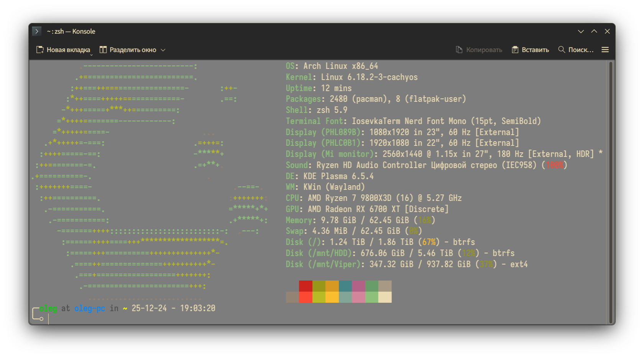644x359 pixels.
Task: Open the hamburger menu in Konsole toolbar
Action: 605,50
